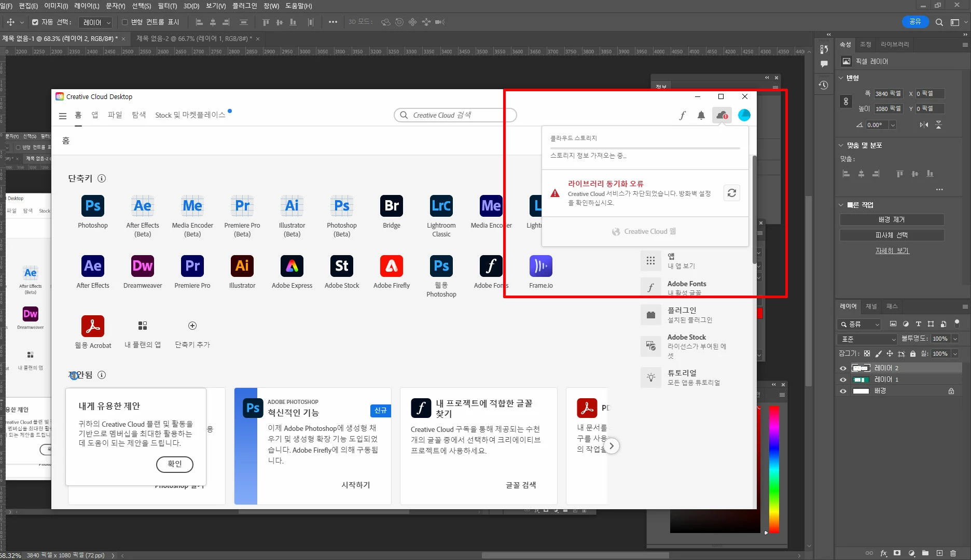Collapse the 빠른 작업 section
The height and width of the screenshot is (560, 971).
pyautogui.click(x=841, y=205)
